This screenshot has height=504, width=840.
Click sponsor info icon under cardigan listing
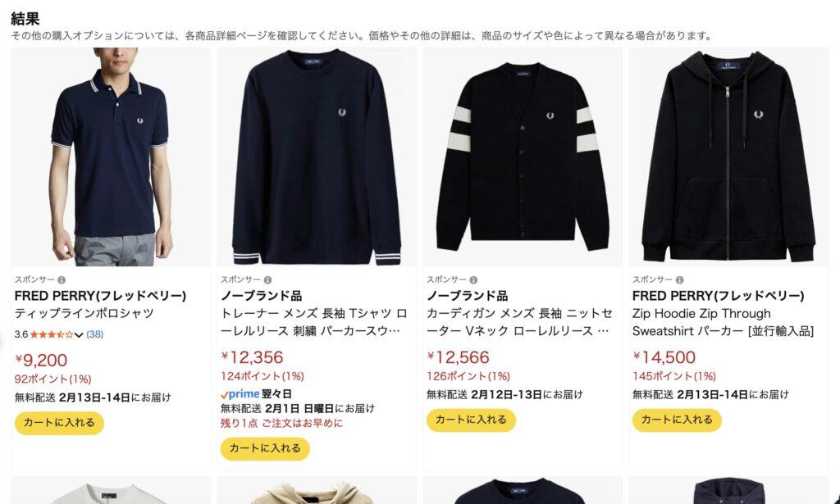pyautogui.click(x=473, y=279)
